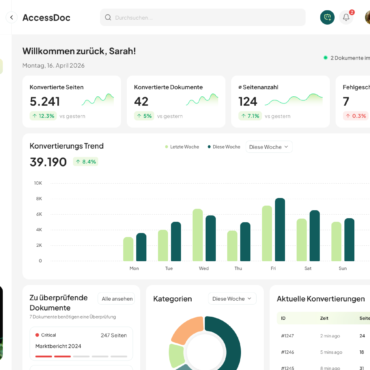This screenshot has width=370, height=370.
Task: Click the 7.1% change badge
Action: click(x=250, y=116)
